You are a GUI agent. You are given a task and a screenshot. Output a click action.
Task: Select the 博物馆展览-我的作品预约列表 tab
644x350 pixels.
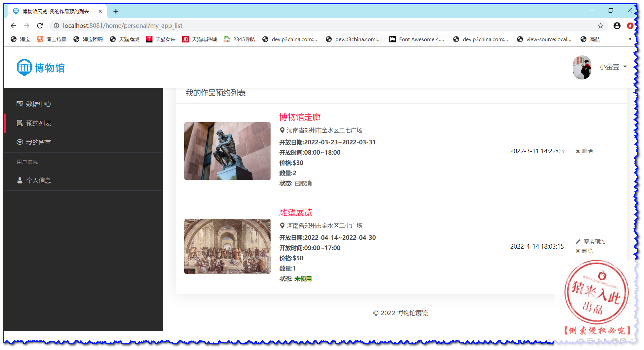pos(57,11)
